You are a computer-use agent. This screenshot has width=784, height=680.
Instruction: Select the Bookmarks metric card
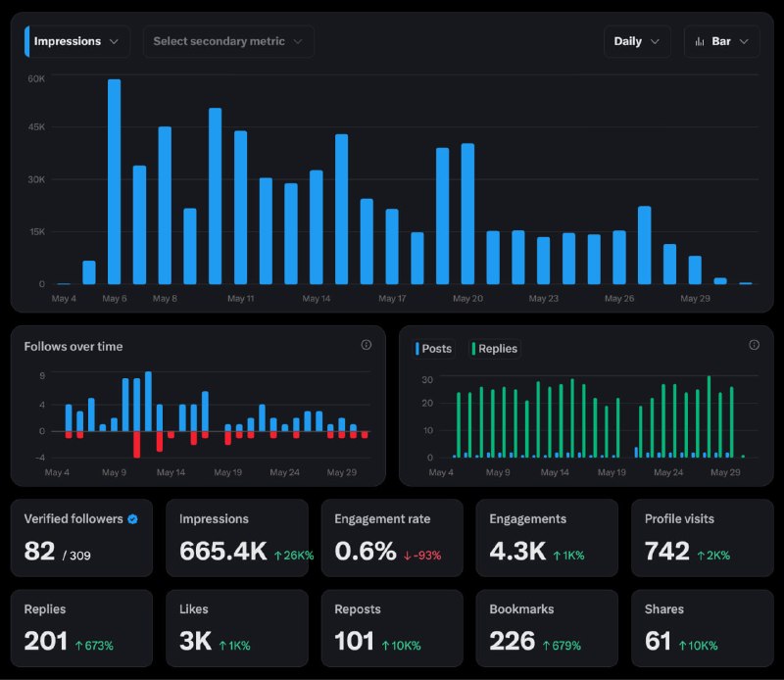547,628
